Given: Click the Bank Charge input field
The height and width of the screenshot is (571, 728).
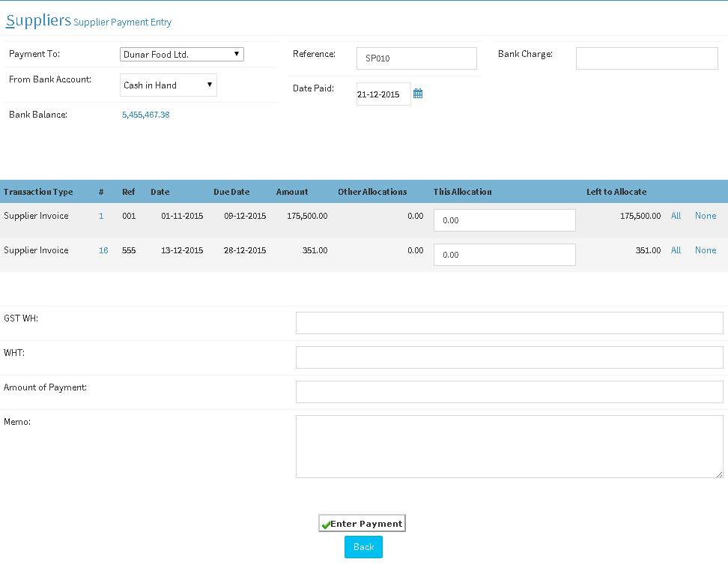Looking at the screenshot, I should pos(646,58).
